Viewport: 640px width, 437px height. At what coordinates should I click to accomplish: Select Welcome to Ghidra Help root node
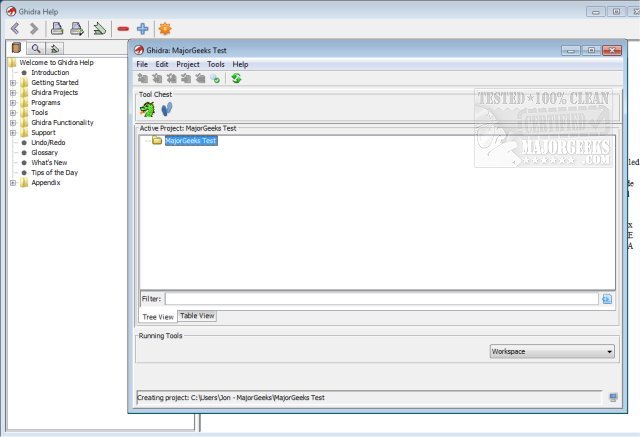point(56,62)
